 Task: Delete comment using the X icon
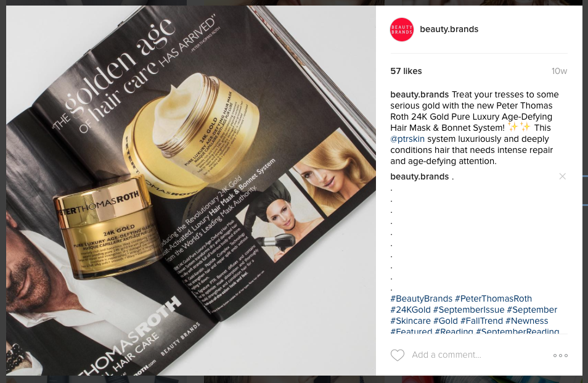pos(562,176)
